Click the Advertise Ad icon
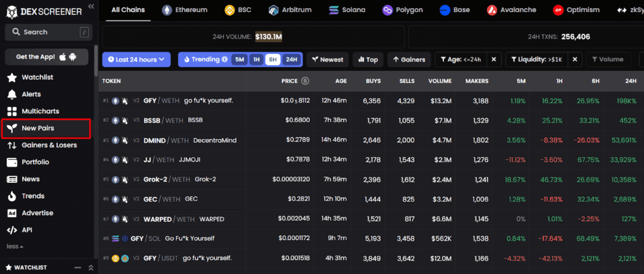 (x=13, y=213)
